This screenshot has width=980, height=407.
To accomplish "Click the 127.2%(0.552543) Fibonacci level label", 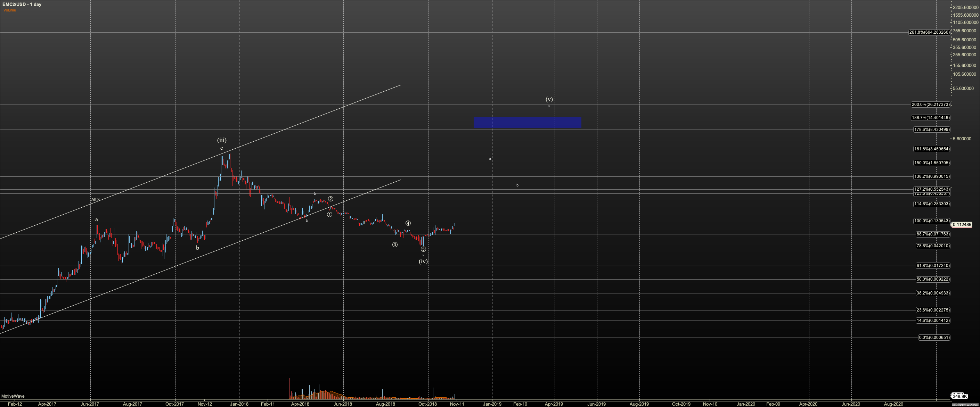I will [x=931, y=189].
